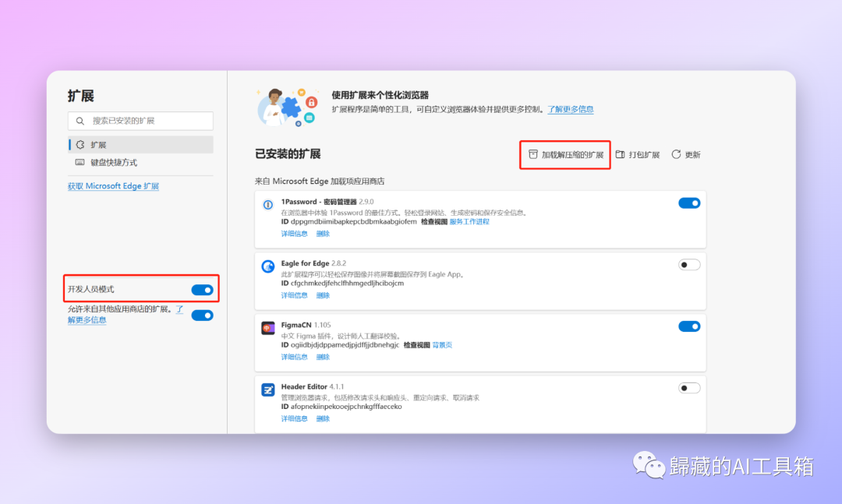Viewport: 842px width, 504px height.
Task: Turn off the FigmaCN extension toggle
Action: coord(689,326)
